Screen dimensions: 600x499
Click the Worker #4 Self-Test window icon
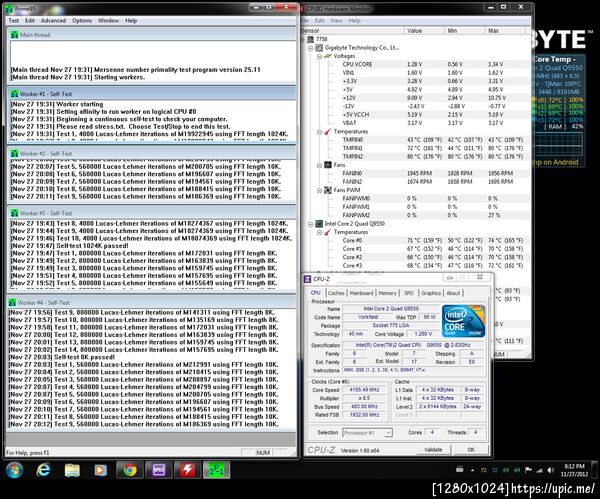[12, 303]
